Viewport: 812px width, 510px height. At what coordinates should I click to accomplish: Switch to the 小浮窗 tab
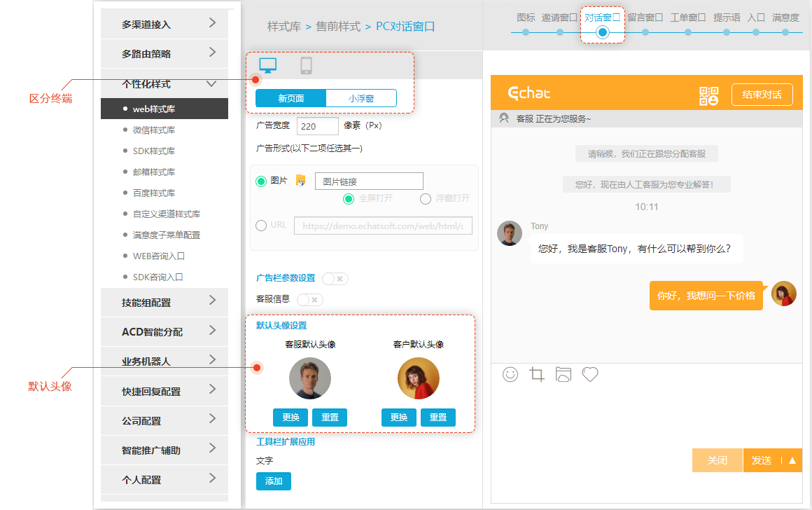point(361,99)
